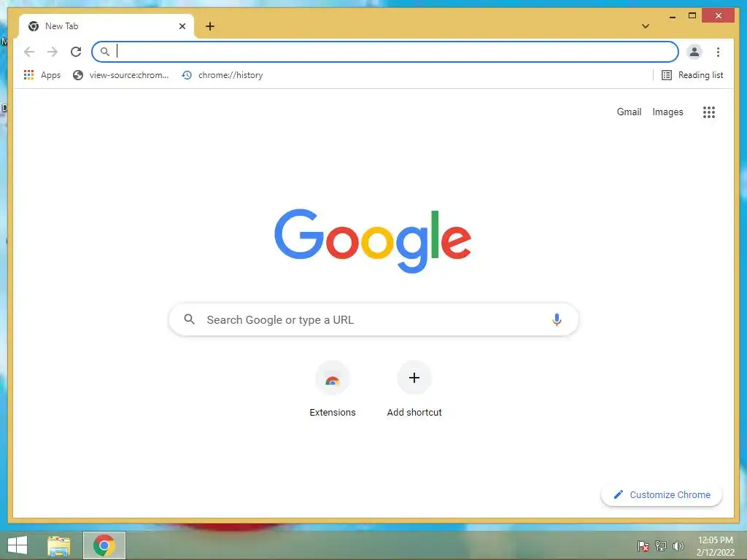Open the chrome://history bookmark

(222, 75)
